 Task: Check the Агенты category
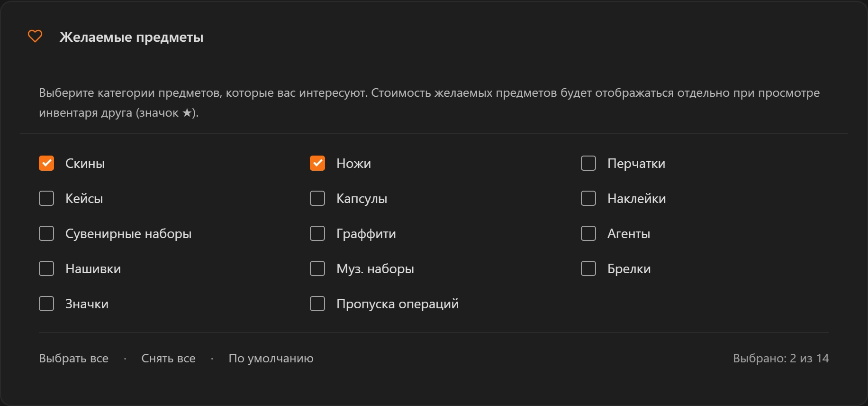point(588,233)
